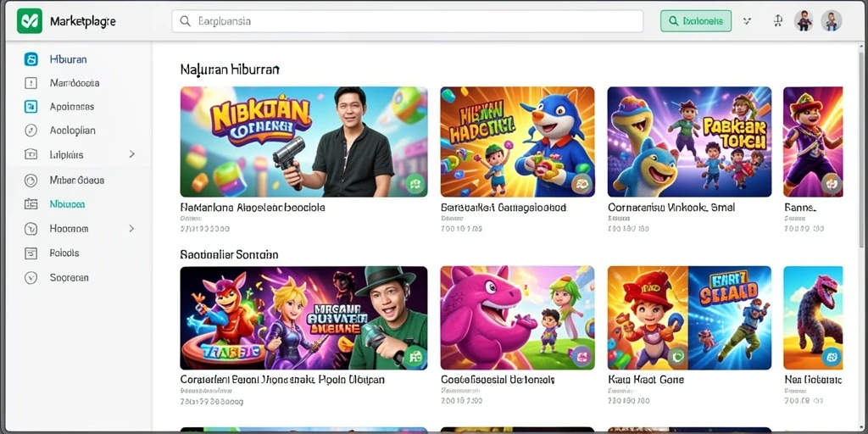Click the Naluran Hiburran section heading
The width and height of the screenshot is (868, 434).
[230, 70]
